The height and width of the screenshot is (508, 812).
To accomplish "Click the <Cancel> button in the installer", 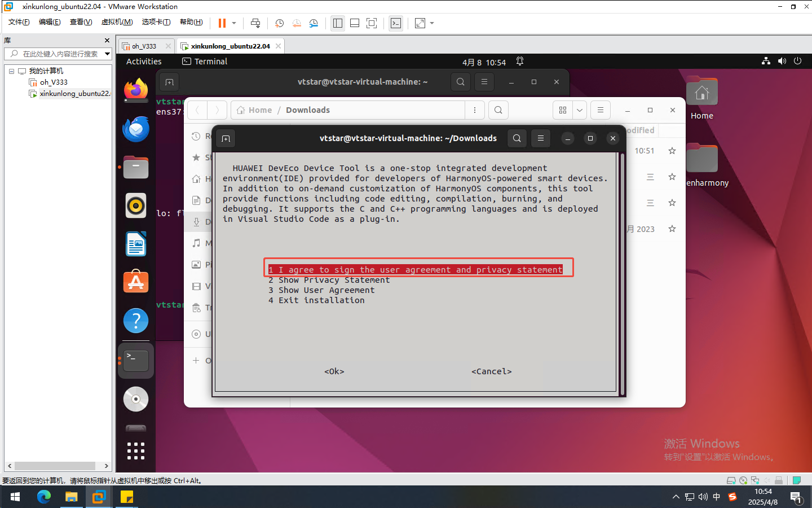I will (492, 371).
